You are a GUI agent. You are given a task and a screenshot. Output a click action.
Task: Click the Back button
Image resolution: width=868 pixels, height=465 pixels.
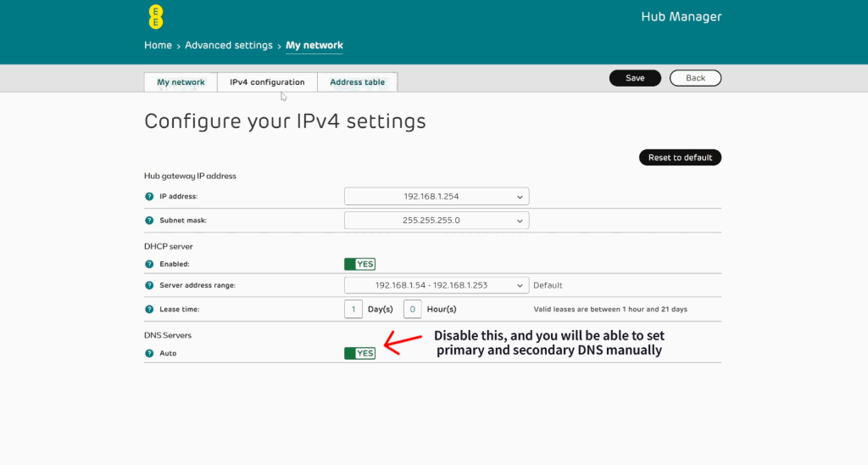(695, 78)
